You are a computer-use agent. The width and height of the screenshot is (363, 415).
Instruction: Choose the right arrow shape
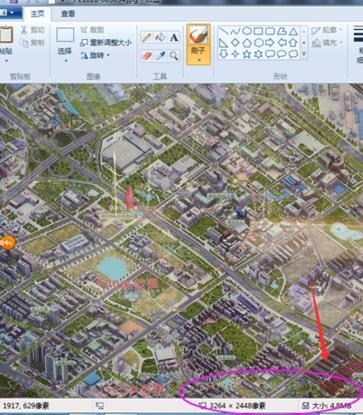[270, 43]
